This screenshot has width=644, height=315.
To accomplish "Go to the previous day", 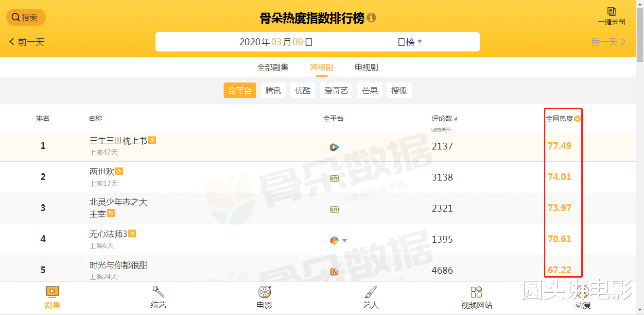I will point(27,42).
